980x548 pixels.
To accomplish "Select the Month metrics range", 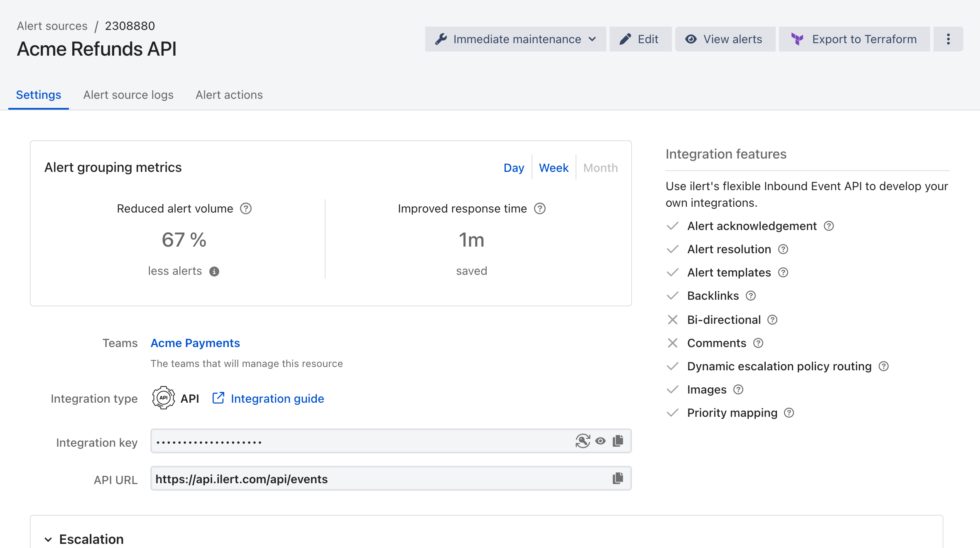I will (600, 168).
